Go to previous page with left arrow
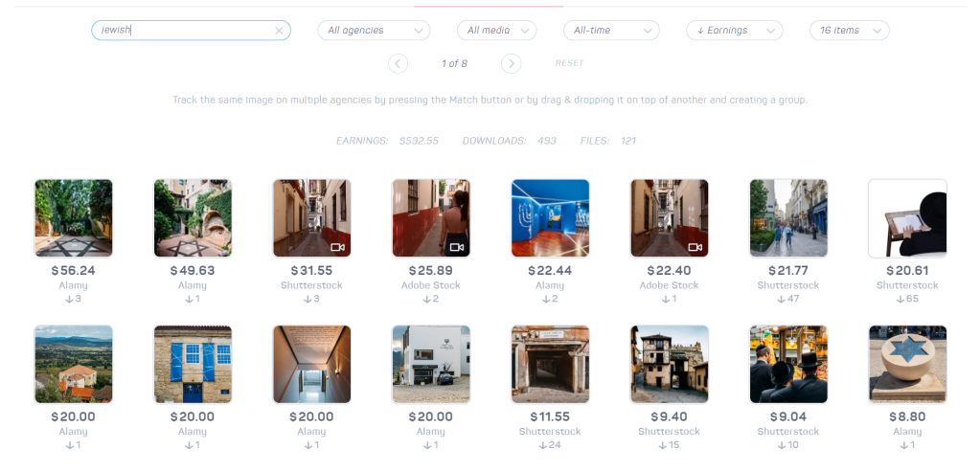This screenshot has height=472, width=980. pyautogui.click(x=399, y=63)
